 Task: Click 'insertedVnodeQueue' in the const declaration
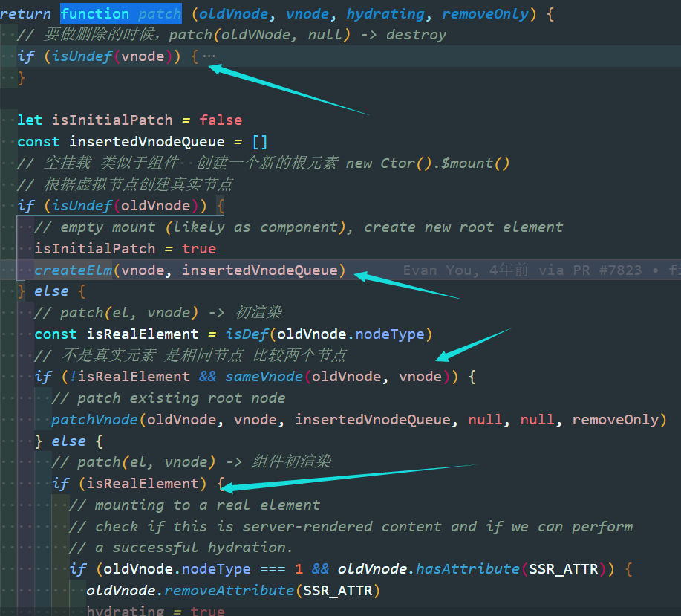[147, 142]
